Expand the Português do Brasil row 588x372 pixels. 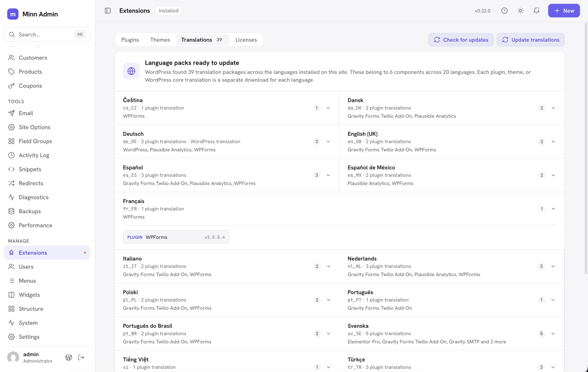[227, 334]
